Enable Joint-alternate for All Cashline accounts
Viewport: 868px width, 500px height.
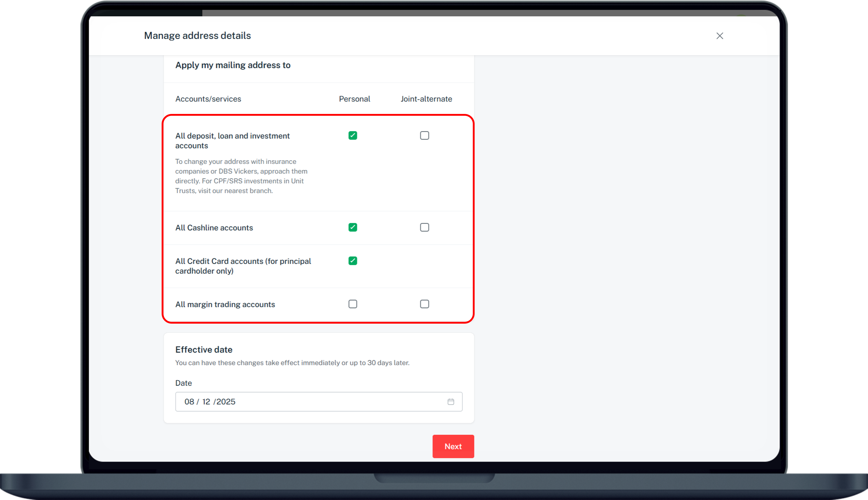(424, 227)
